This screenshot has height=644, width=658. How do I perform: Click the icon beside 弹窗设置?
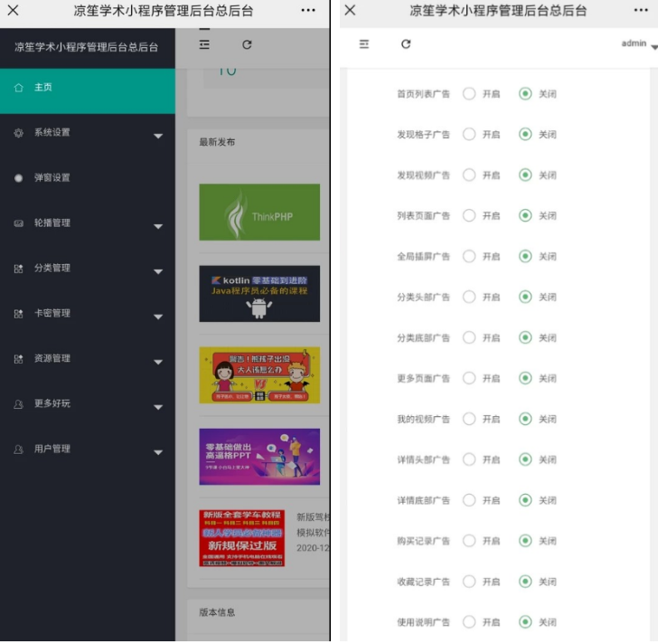pos(19,178)
